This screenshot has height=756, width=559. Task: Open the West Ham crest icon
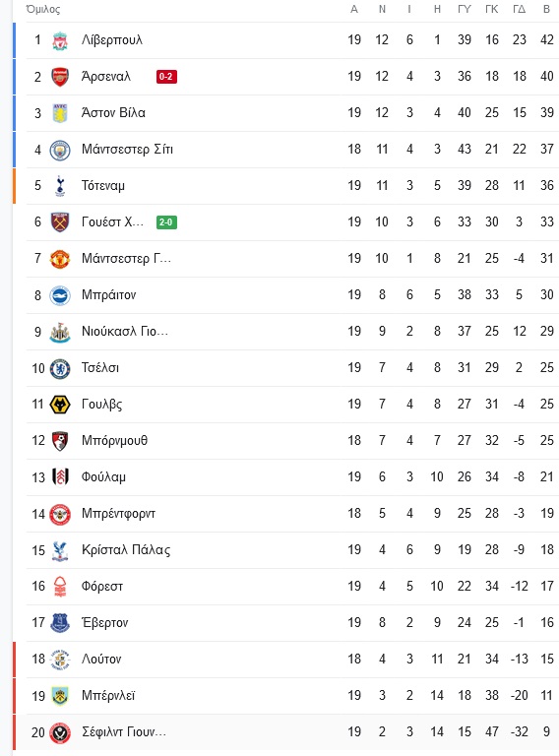coord(60,222)
